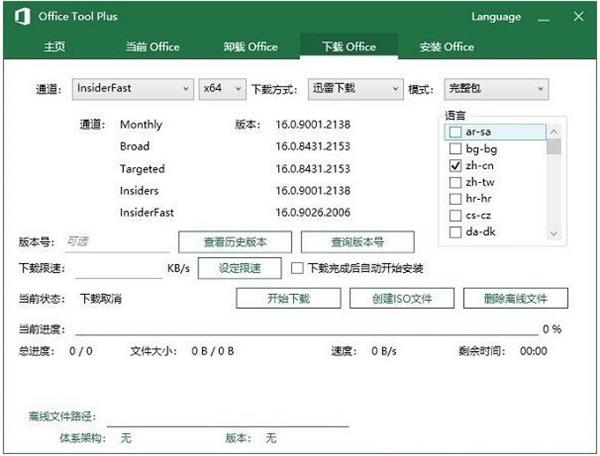
Task: Click the 设定限速 button
Action: point(240,268)
